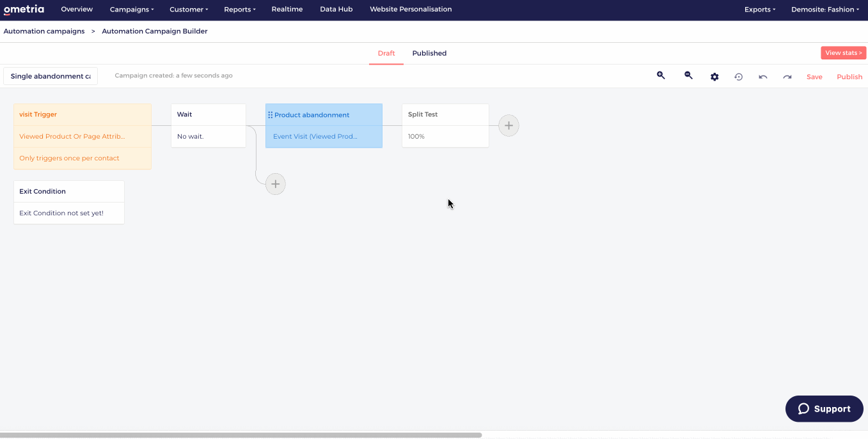Click the 100% split value

416,136
